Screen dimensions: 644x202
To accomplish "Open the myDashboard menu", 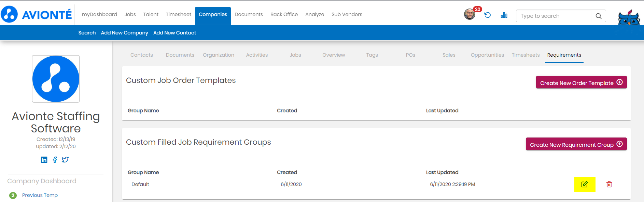I will (x=99, y=14).
